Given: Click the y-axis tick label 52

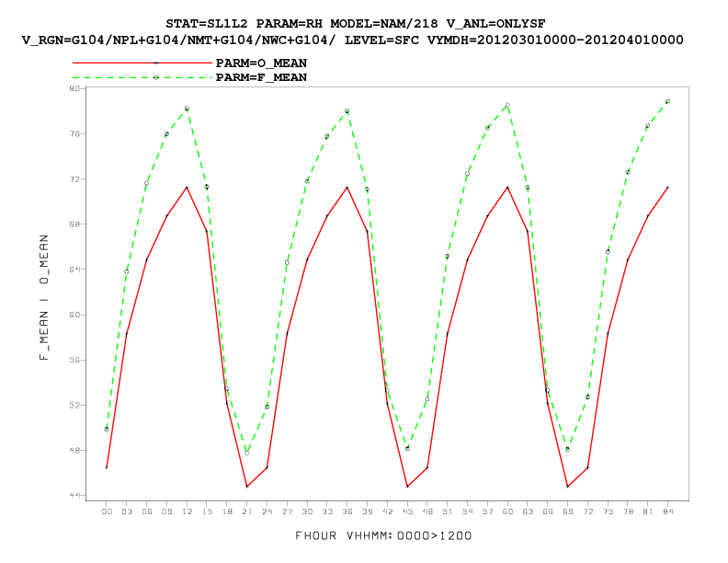Looking at the screenshot, I should tap(74, 405).
